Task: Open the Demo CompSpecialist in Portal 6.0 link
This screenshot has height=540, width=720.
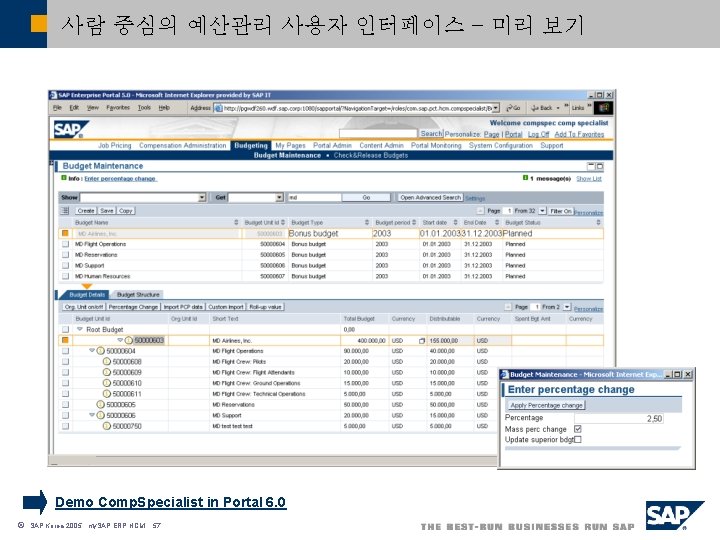Action: (x=170, y=502)
